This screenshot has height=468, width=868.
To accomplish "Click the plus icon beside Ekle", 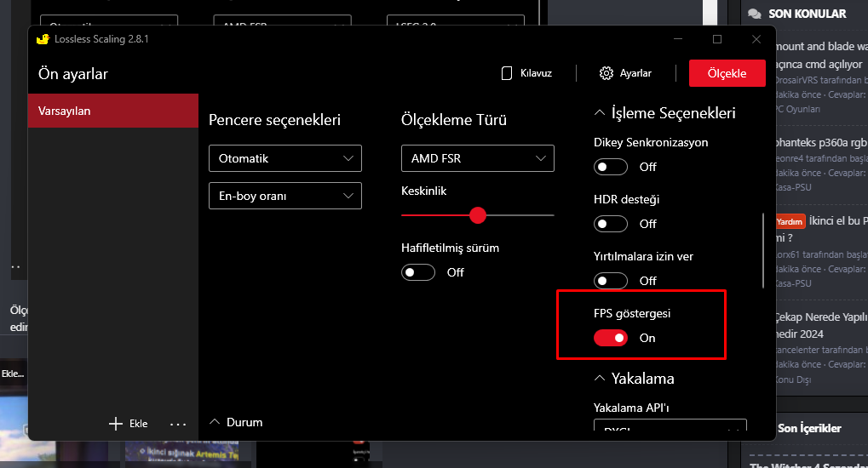I will tap(115, 424).
